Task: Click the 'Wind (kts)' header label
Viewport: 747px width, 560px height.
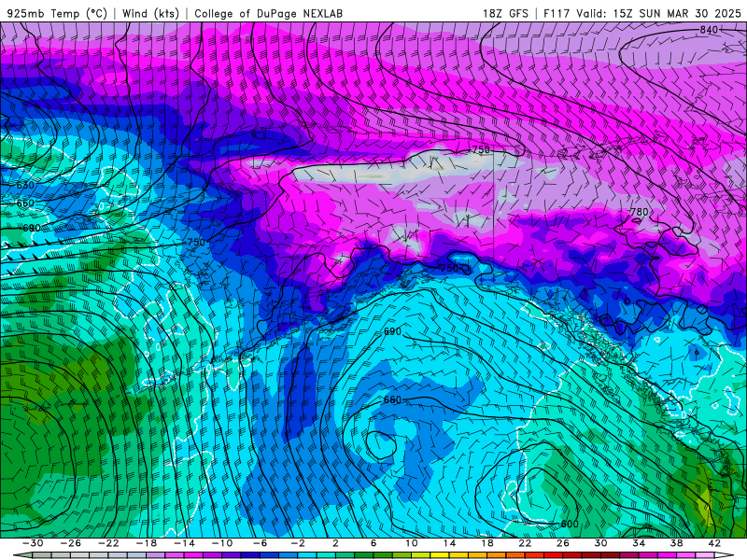Action: point(150,13)
